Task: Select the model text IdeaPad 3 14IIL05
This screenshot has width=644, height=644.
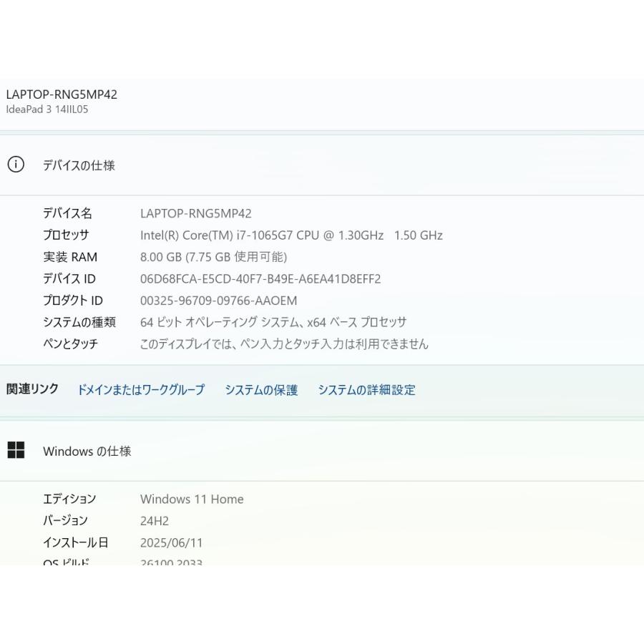Action: 47,109
